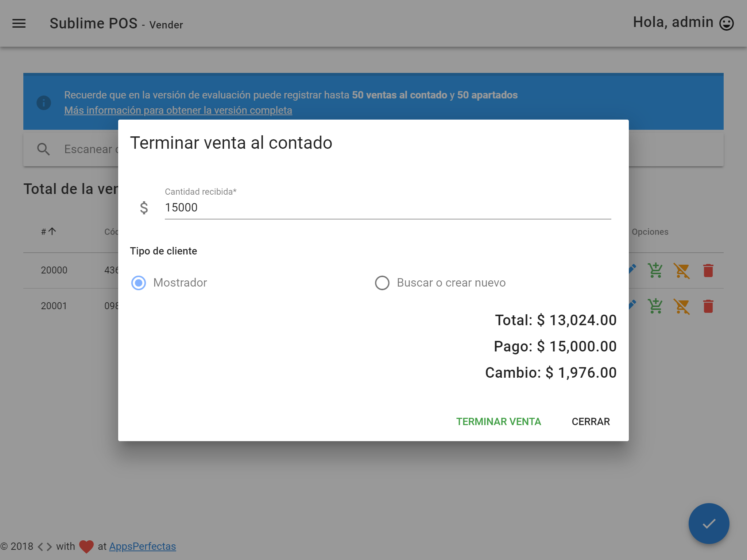Image resolution: width=747 pixels, height=560 pixels.
Task: Open the AppsPerfectas footer link
Action: click(142, 546)
